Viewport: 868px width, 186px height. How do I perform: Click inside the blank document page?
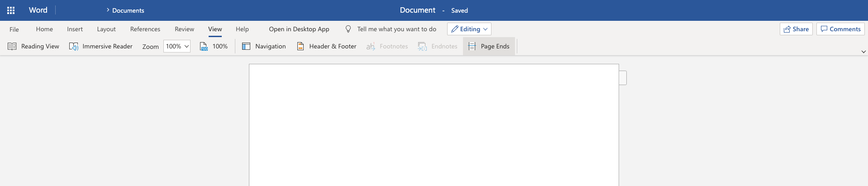pos(434,125)
